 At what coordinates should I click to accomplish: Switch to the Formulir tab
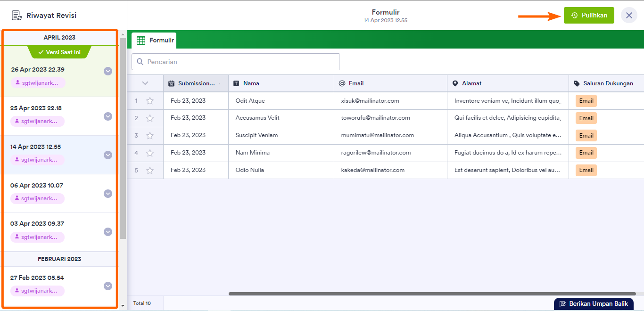(154, 41)
